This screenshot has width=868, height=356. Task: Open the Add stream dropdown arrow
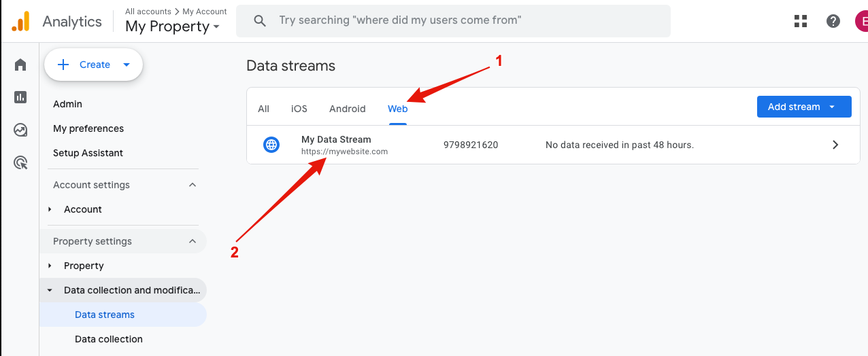(x=832, y=107)
